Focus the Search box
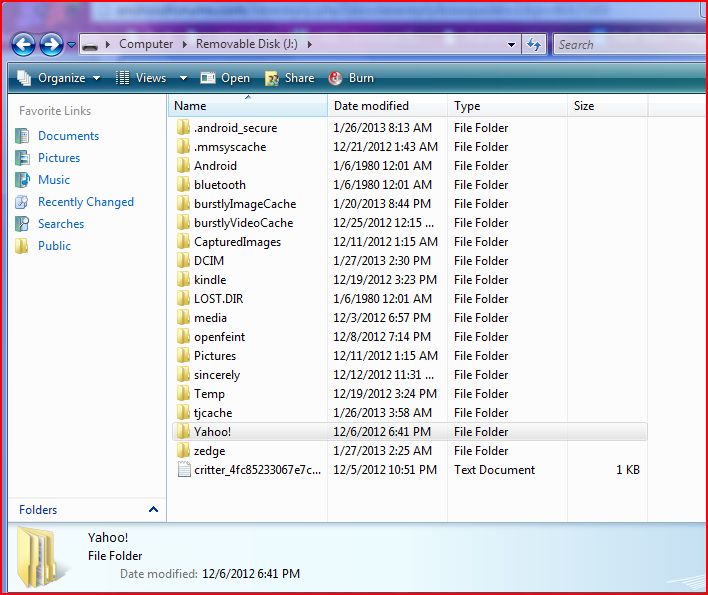The height and width of the screenshot is (595, 708). (x=630, y=45)
